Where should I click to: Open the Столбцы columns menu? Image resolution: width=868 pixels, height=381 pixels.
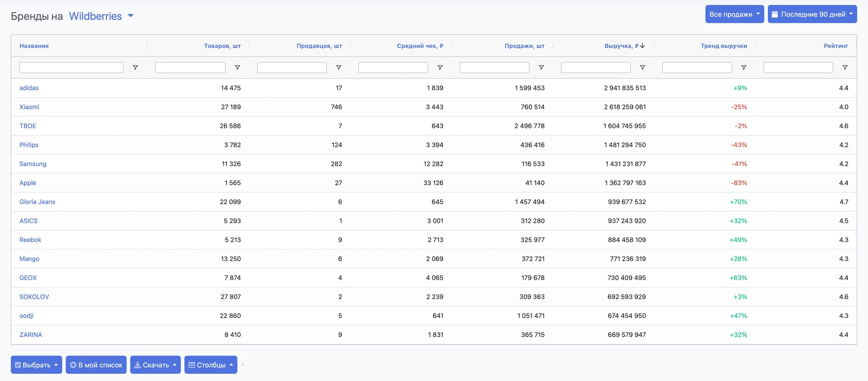[x=211, y=365]
